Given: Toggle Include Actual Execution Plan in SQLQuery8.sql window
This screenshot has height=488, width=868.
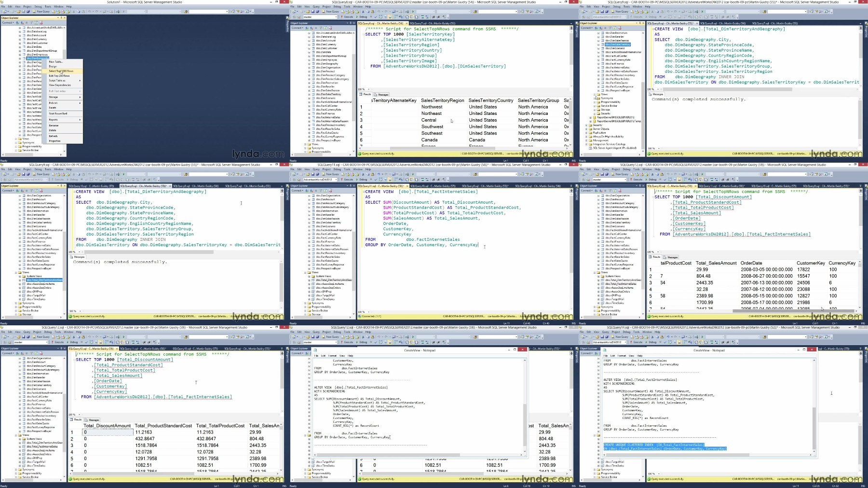Looking at the screenshot, I should point(396,17).
